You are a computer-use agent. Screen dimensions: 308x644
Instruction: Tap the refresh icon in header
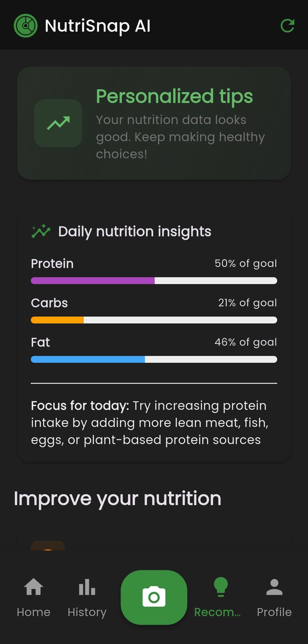coord(287,26)
